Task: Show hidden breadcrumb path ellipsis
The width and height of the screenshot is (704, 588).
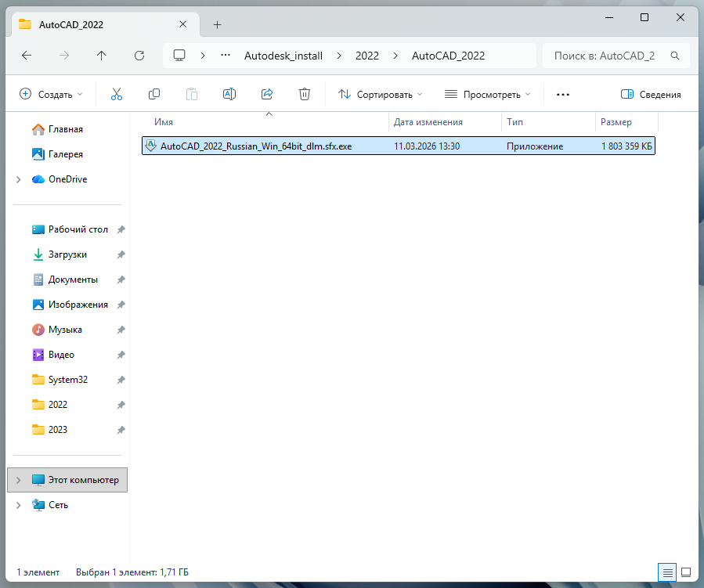Action: click(226, 56)
